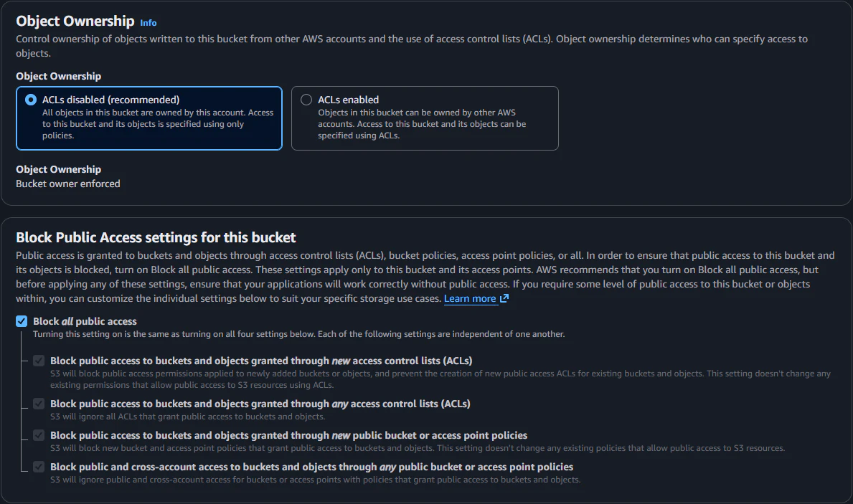Click label mentioning new public bucket or access point policies

(289, 435)
